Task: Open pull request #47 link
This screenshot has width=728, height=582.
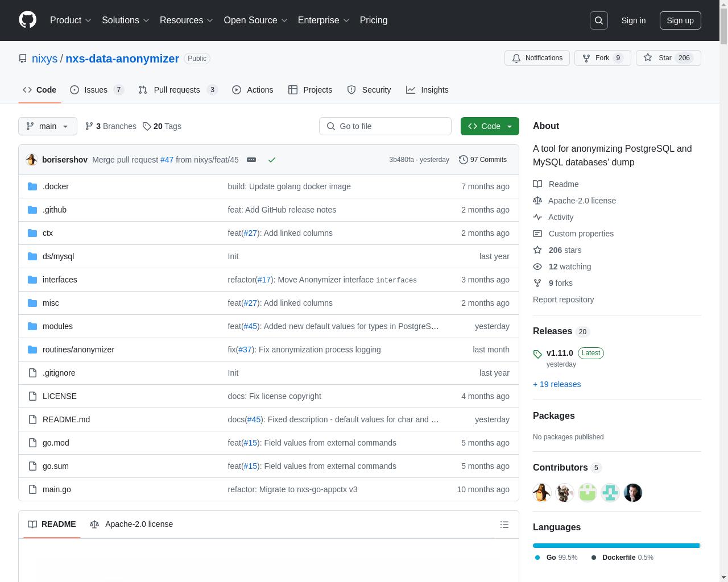Action: [167, 160]
